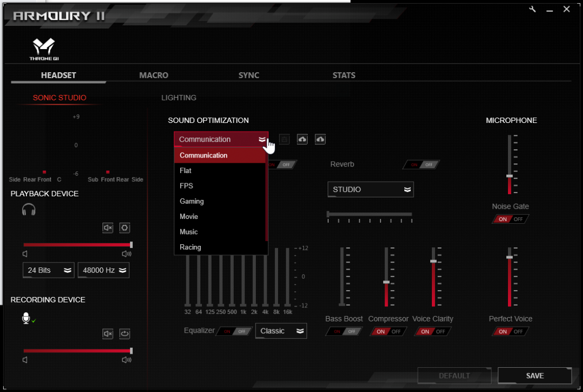Mute the recording device microphone

[x=108, y=334]
